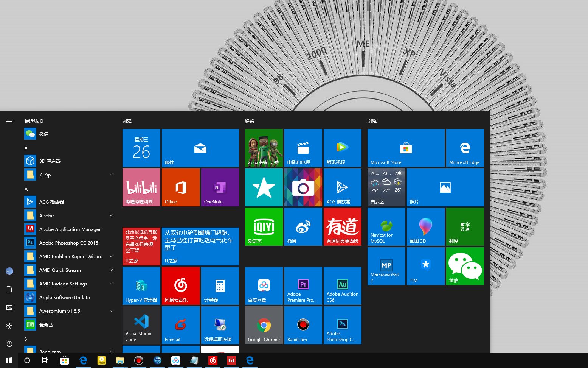This screenshot has width=588, height=368.
Task: Open the MarkdownPad 2 tile
Action: tap(386, 266)
